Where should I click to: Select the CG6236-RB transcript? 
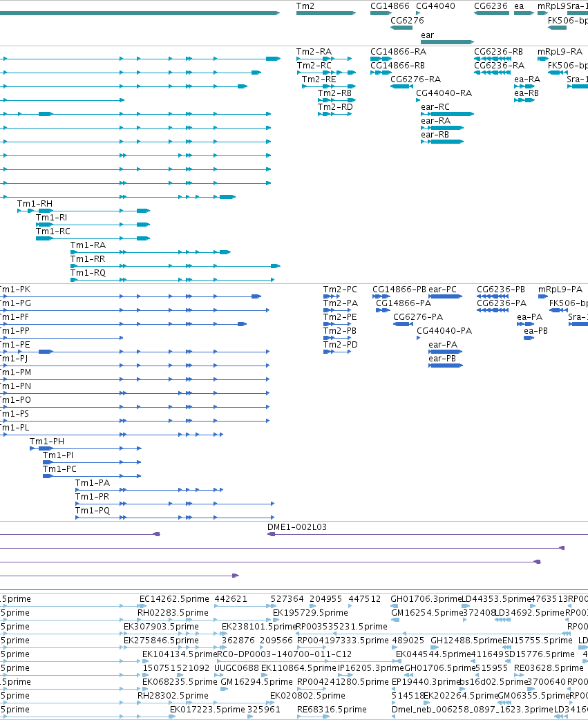[x=492, y=59]
